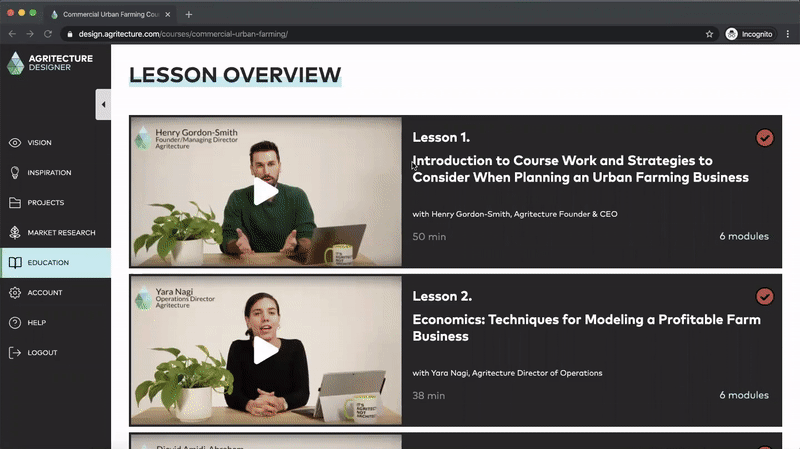The width and height of the screenshot is (800, 449).
Task: Toggle Lesson 2 completed checkmark
Action: 764,296
